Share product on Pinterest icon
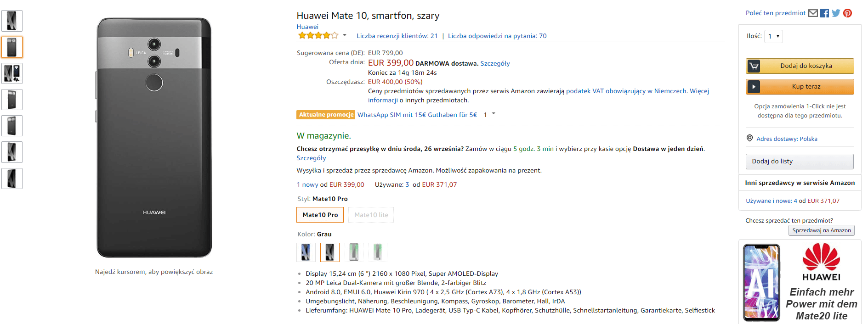Screen dimensions: 868x324 pyautogui.click(x=848, y=13)
